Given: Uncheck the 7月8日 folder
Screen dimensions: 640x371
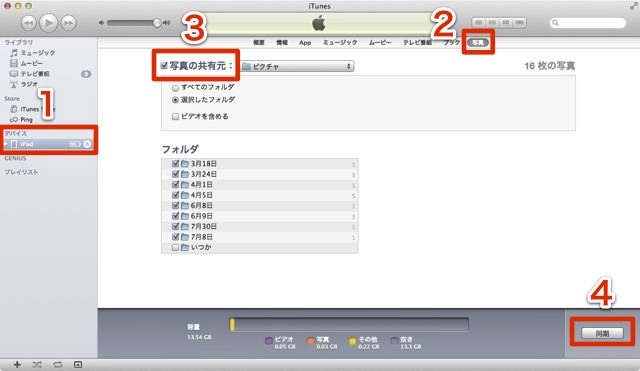Looking at the screenshot, I should coord(176,237).
